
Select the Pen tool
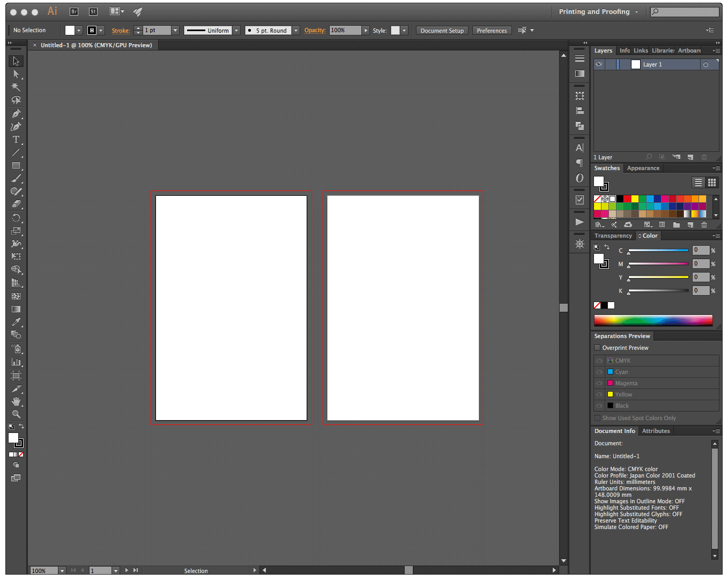[16, 114]
